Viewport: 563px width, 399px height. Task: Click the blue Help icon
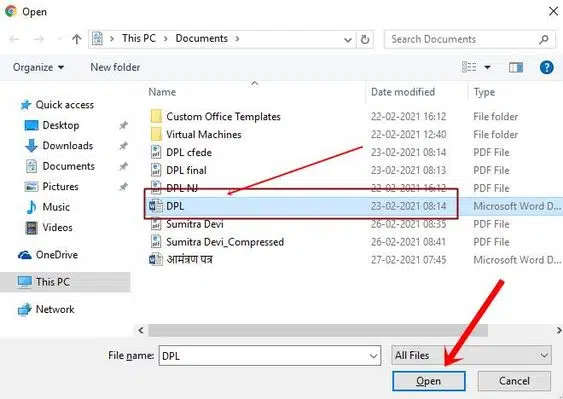[x=546, y=67]
